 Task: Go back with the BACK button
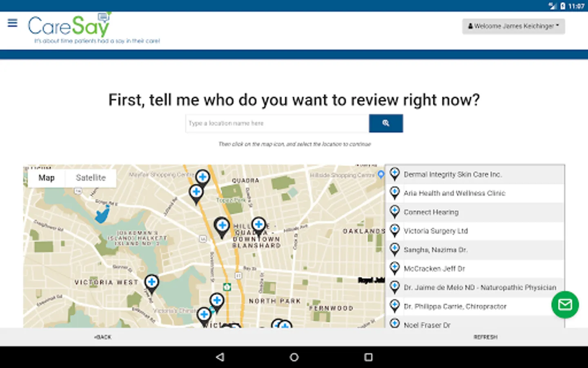coord(103,337)
